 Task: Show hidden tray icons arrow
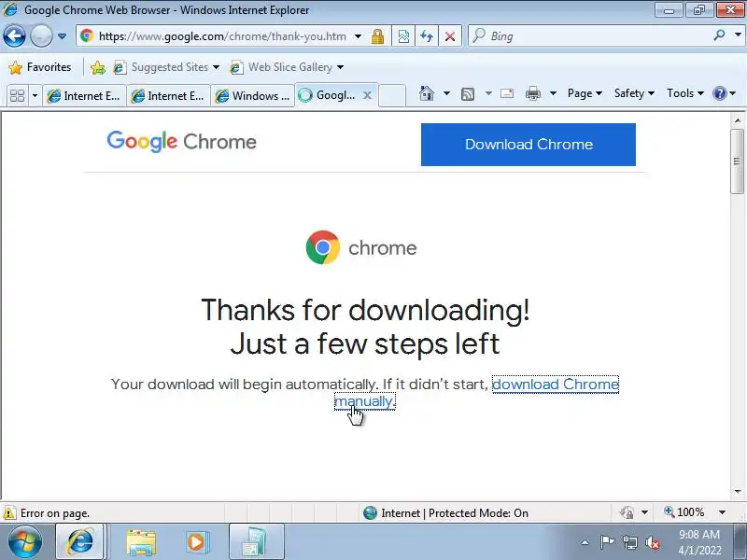click(585, 542)
